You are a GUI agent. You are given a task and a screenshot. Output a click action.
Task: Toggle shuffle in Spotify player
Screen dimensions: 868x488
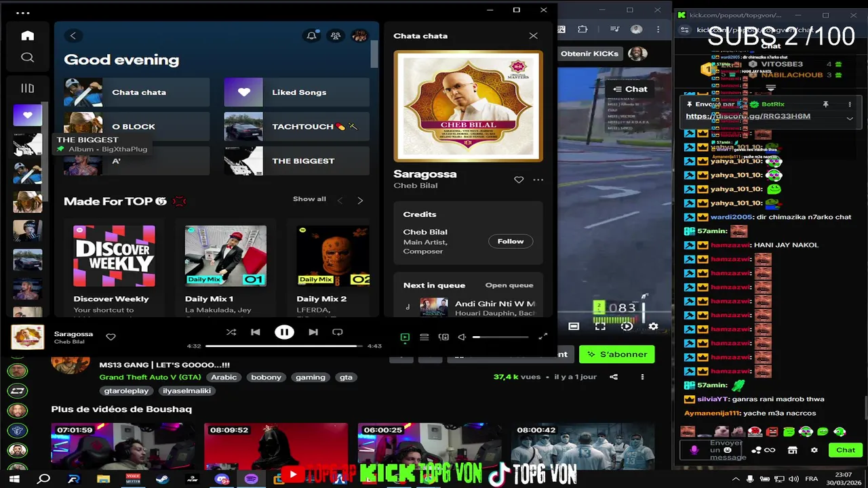231,332
